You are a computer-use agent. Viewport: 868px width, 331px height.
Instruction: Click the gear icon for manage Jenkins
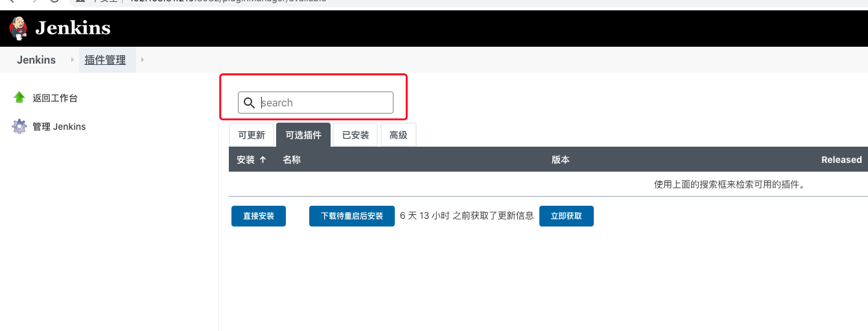[x=19, y=127]
